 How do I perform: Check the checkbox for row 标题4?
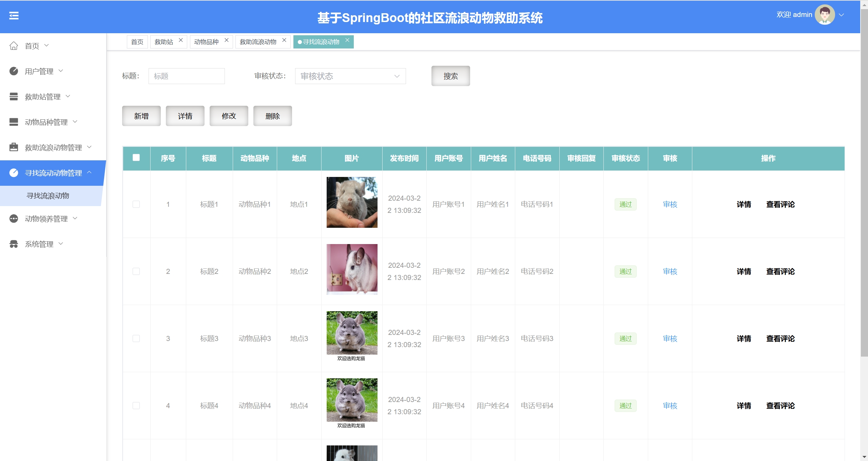click(x=136, y=405)
